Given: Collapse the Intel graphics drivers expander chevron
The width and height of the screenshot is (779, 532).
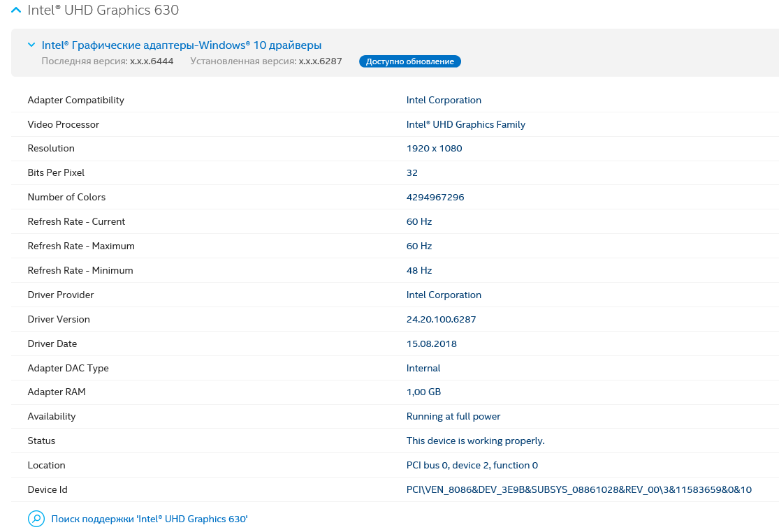Looking at the screenshot, I should point(31,45).
